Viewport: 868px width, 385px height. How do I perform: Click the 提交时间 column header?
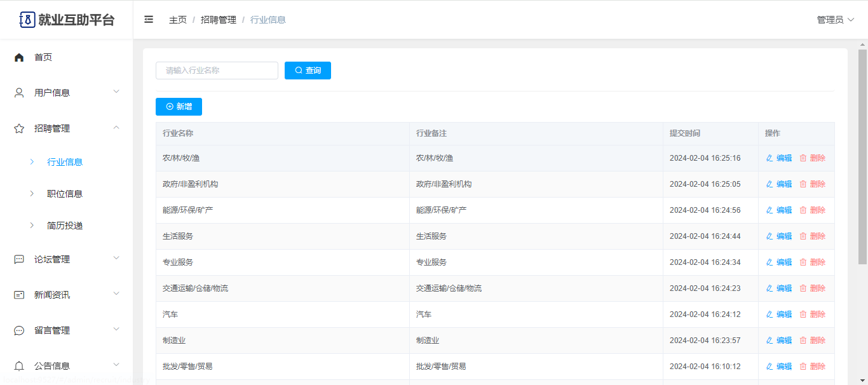tap(685, 133)
